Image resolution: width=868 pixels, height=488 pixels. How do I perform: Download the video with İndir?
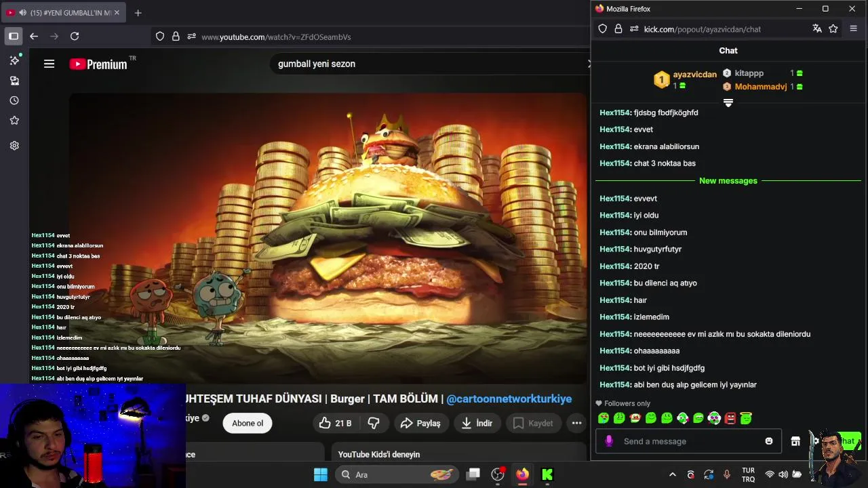click(x=477, y=423)
